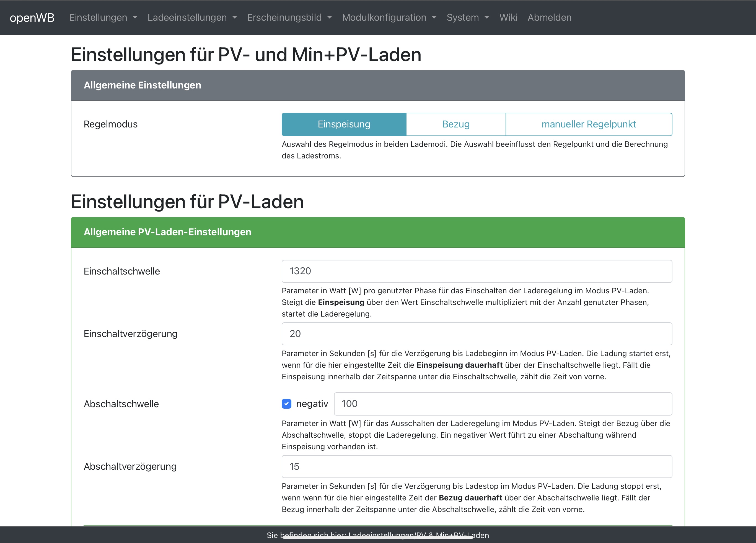The width and height of the screenshot is (756, 543).
Task: Click Abmelden to log out
Action: point(549,17)
